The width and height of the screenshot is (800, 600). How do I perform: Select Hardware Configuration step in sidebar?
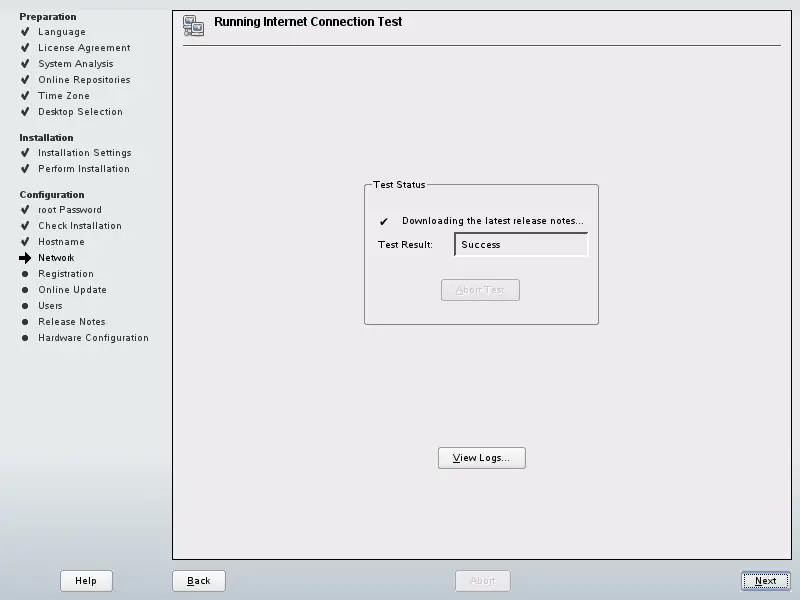93,338
